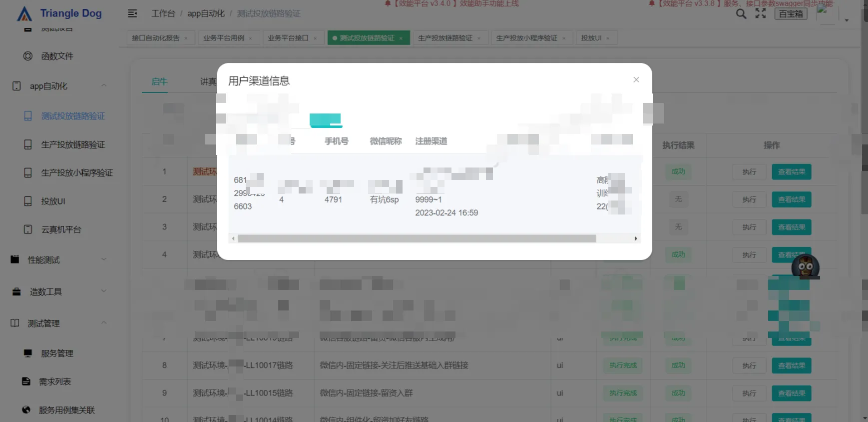Viewport: 868px width, 422px height.
Task: Click app自动化 breadcrumb link
Action: (x=206, y=13)
